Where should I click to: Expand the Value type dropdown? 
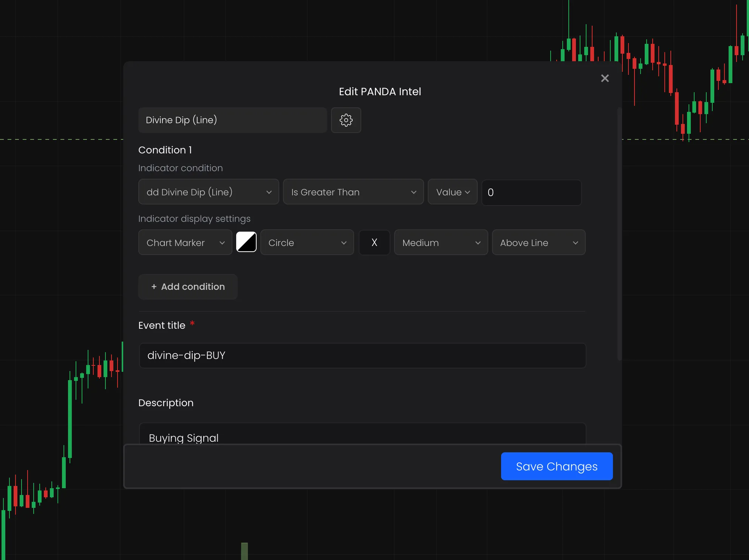[452, 192]
